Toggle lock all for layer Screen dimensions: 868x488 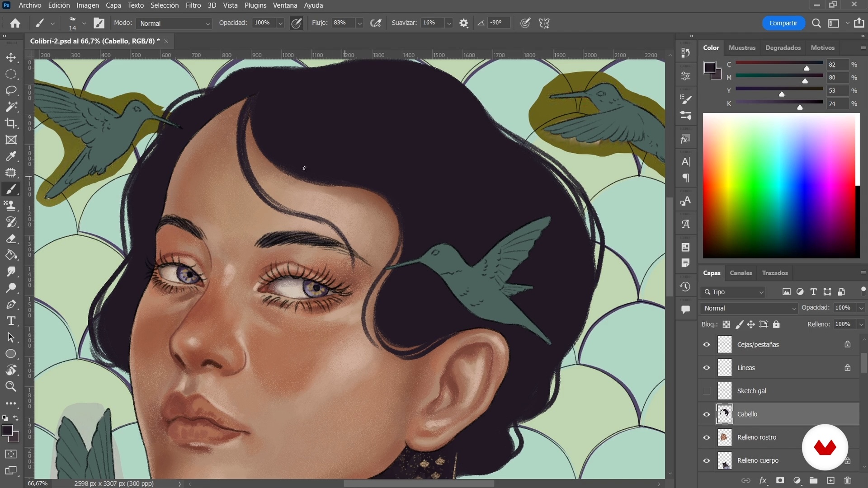tap(776, 324)
